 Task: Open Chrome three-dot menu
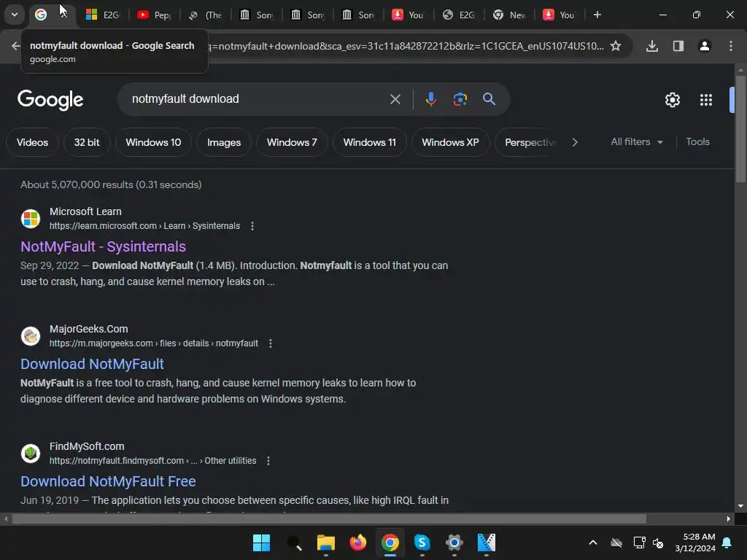pos(731,46)
